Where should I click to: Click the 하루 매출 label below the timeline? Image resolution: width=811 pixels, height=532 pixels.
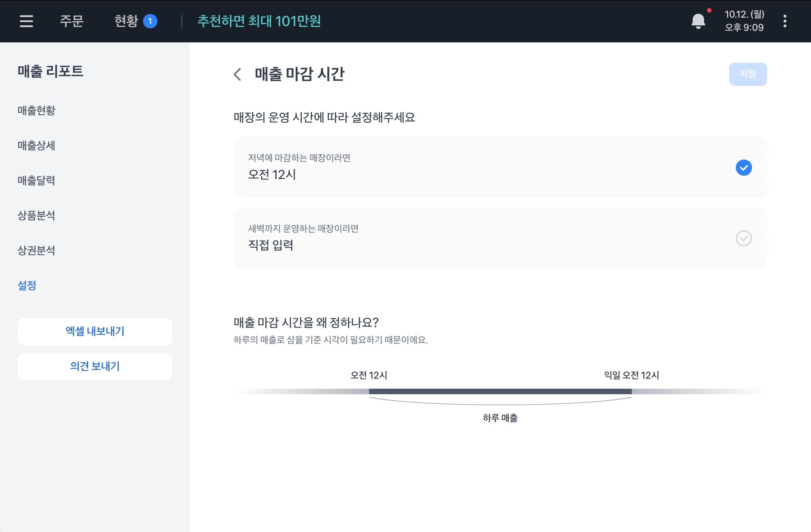point(500,418)
